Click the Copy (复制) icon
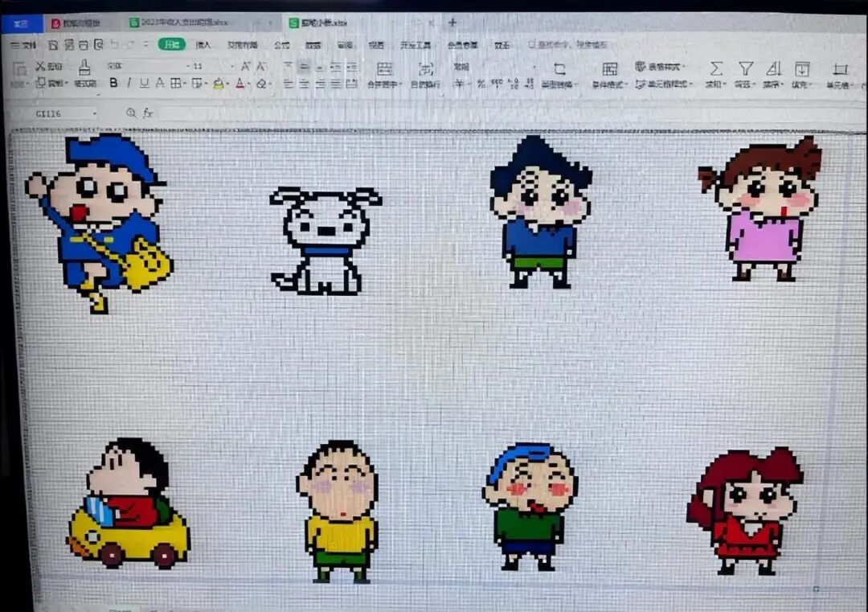The width and height of the screenshot is (868, 612). pyautogui.click(x=40, y=83)
